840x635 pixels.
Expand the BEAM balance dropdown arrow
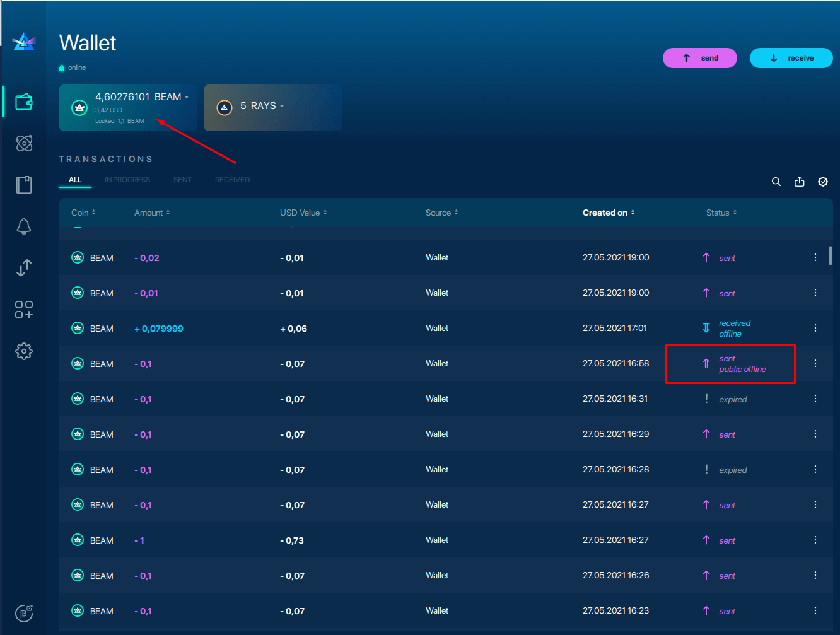coord(187,97)
